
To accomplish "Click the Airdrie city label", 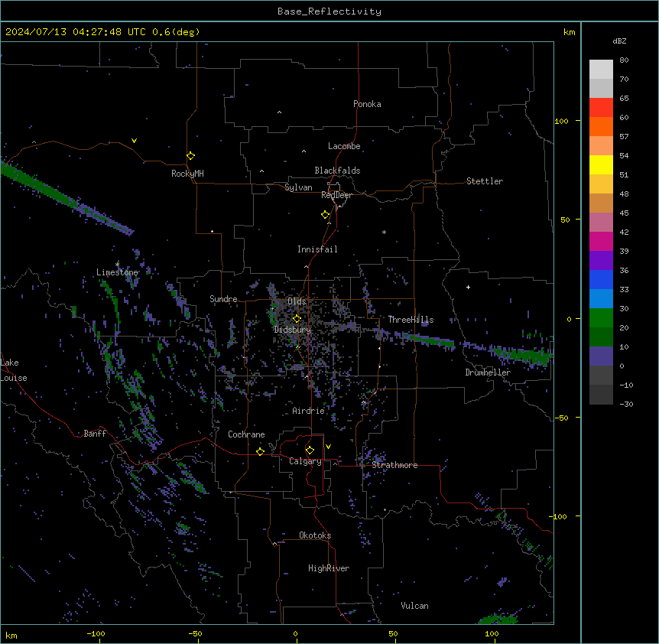I will click(308, 411).
